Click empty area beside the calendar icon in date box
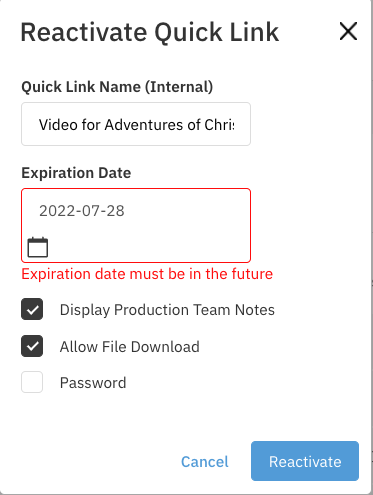This screenshot has height=495, width=373. click(150, 247)
